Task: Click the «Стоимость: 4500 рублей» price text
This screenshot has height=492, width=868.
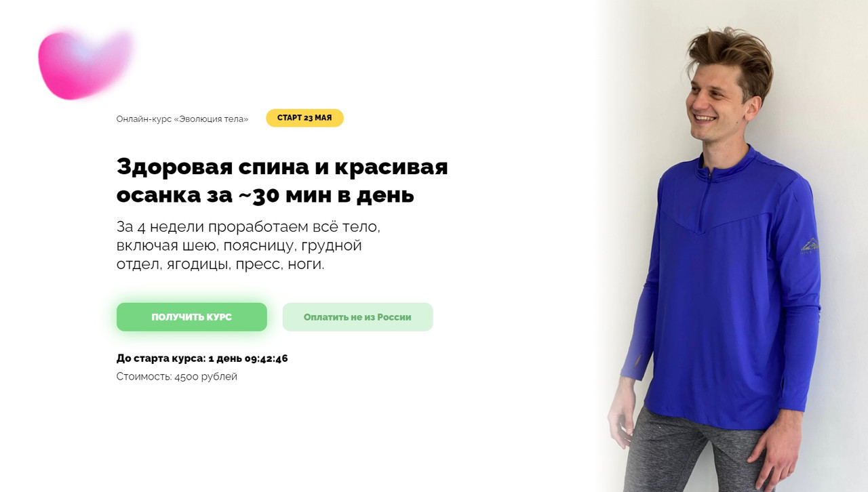Action: 177,377
